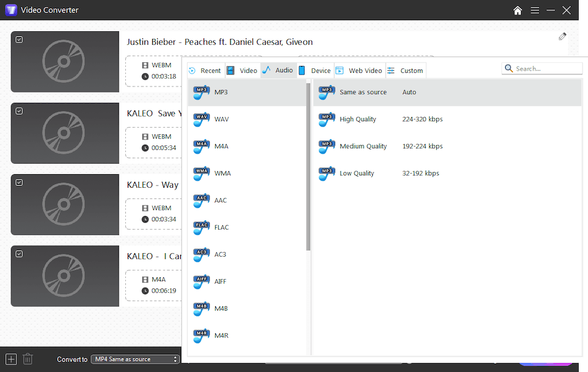Viewport: 588px width, 372px height.
Task: Click the Medium Quality preset icon
Action: (x=326, y=147)
